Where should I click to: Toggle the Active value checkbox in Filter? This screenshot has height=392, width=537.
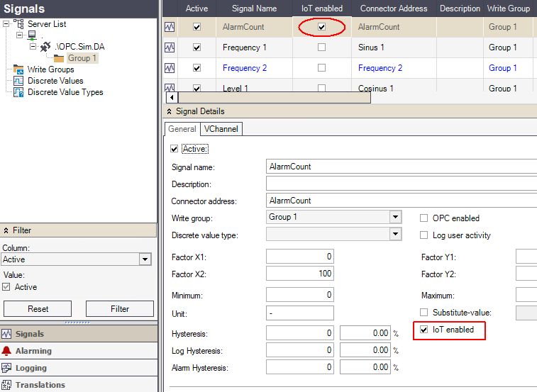point(6,287)
